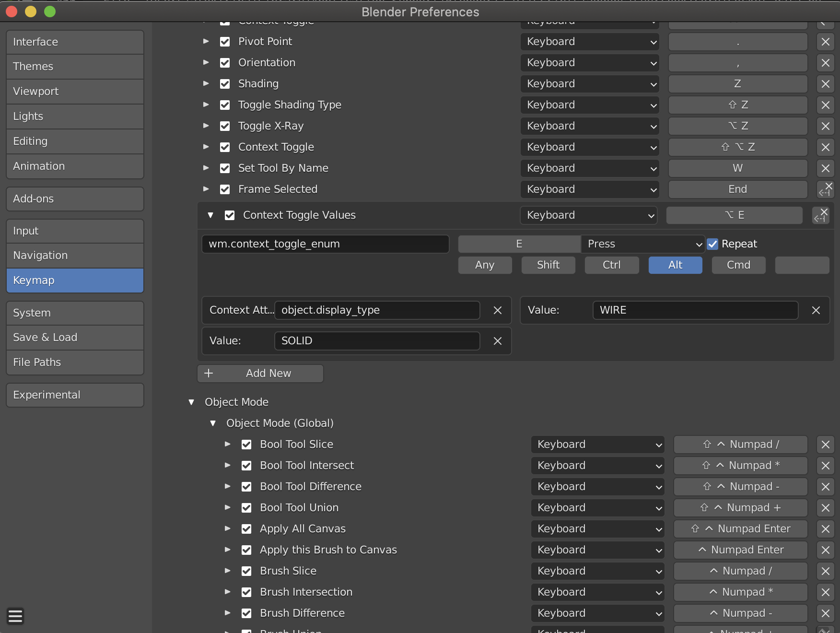Toggle the Any modifier button
This screenshot has width=840, height=633.
pyautogui.click(x=485, y=265)
